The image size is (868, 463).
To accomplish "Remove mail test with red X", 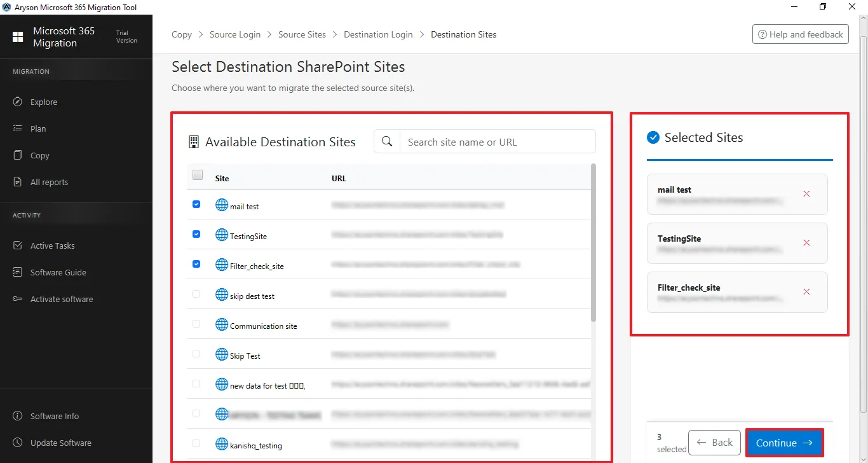I will click(x=806, y=194).
